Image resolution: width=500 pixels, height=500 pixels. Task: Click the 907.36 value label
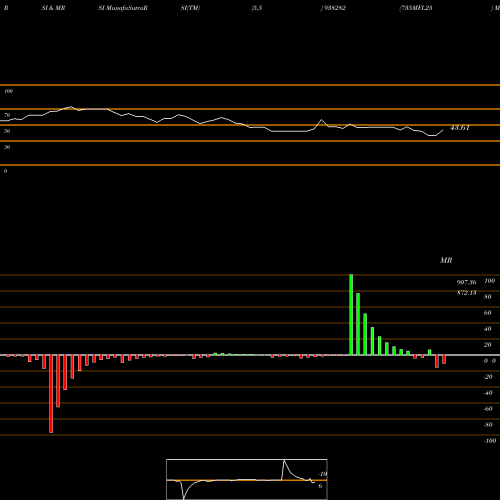coord(466,282)
